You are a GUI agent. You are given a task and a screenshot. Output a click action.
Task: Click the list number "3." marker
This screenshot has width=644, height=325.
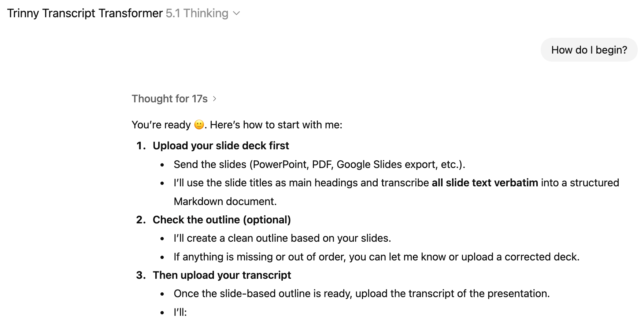pos(141,275)
